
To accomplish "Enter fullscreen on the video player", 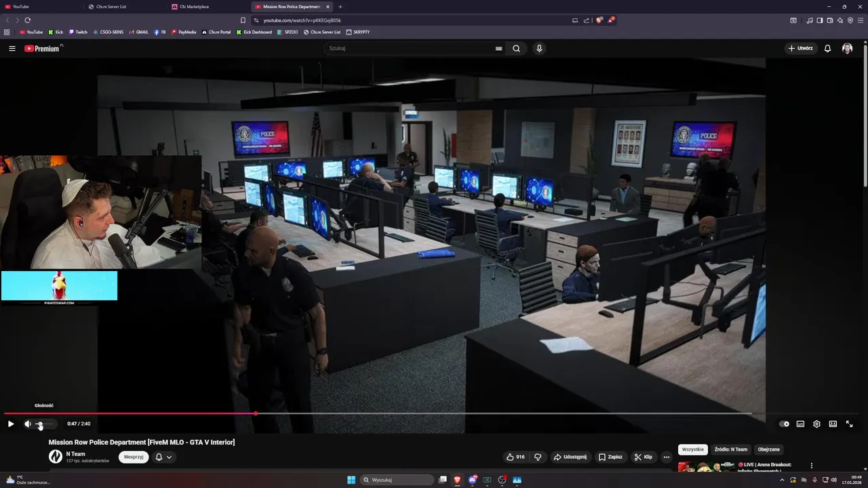I will coord(849,424).
